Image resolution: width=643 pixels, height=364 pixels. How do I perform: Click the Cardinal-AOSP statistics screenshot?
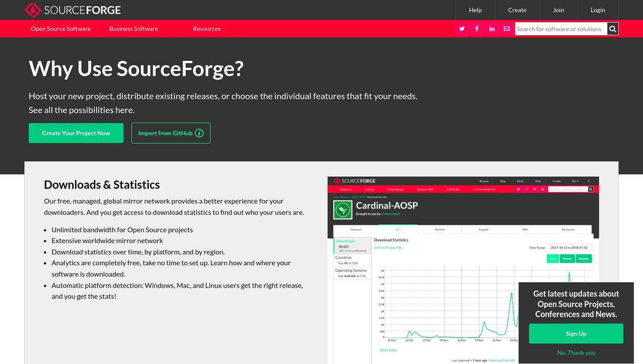tap(463, 270)
